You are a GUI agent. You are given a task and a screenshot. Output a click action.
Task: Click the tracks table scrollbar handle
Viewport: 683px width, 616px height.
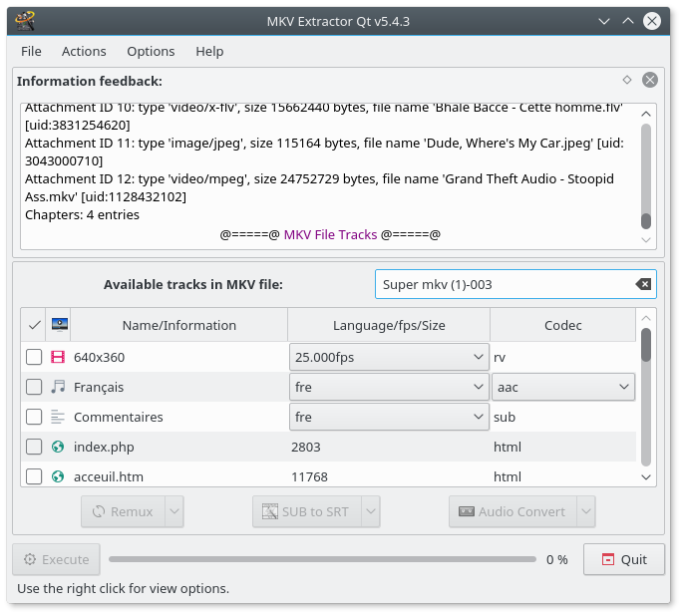pos(646,345)
